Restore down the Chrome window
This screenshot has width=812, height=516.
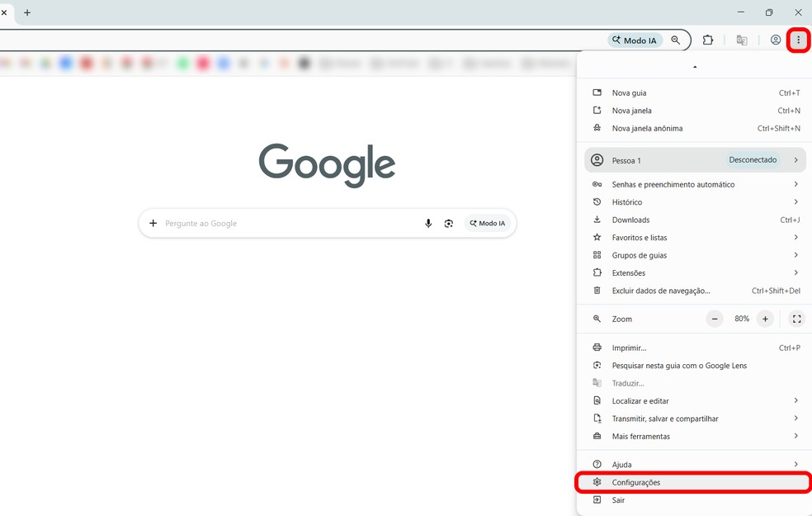(x=769, y=12)
